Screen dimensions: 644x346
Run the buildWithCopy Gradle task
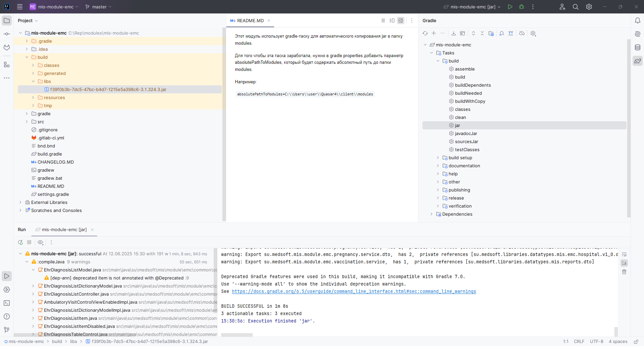(x=470, y=101)
